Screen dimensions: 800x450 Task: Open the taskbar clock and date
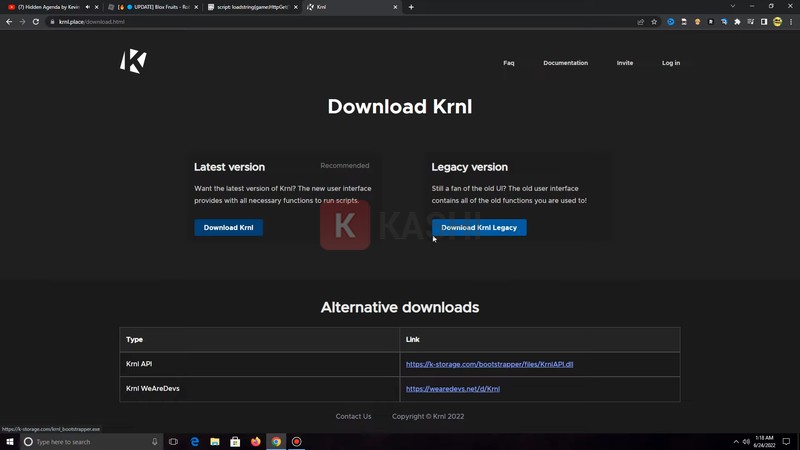(x=764, y=442)
